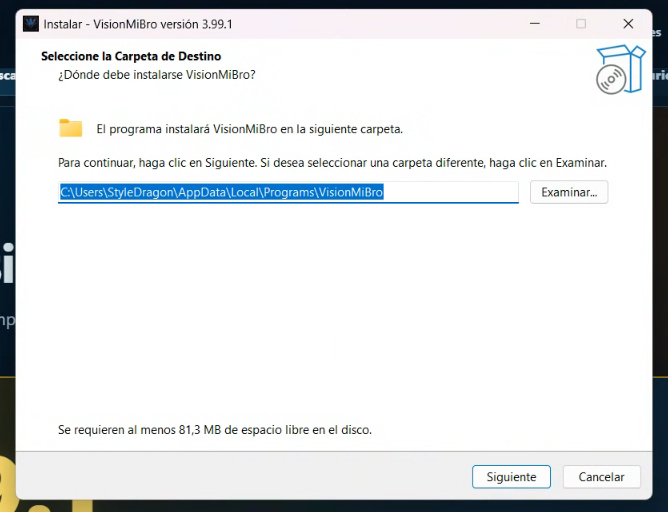This screenshot has width=668, height=512.
Task: Click the yellow folder icon
Action: [x=71, y=128]
